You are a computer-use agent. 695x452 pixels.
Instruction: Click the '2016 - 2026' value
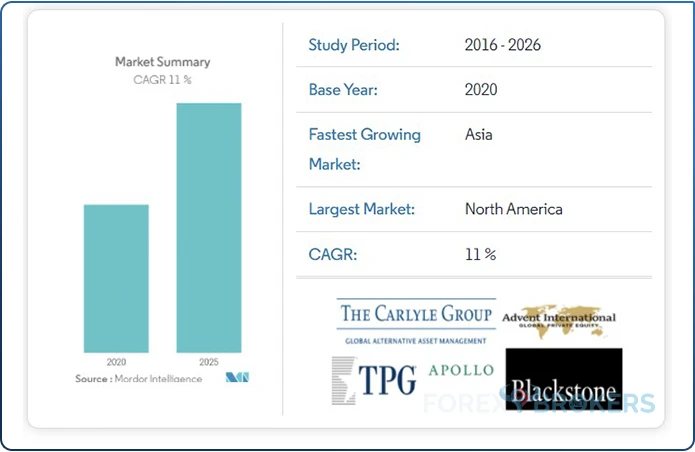click(x=503, y=45)
